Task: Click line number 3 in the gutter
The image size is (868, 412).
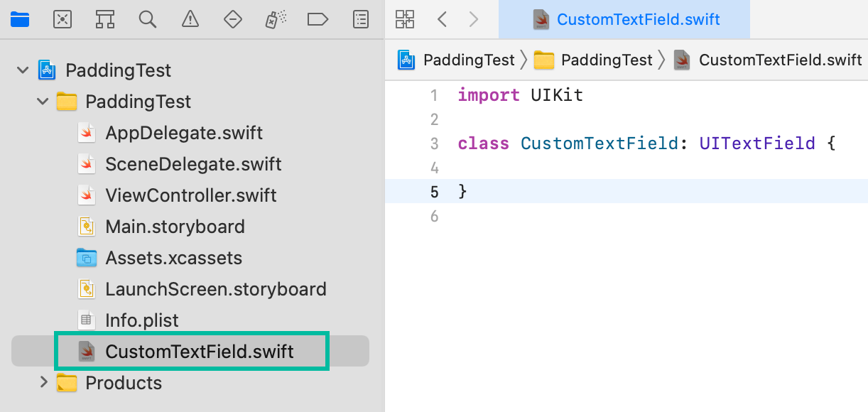Action: (x=434, y=143)
